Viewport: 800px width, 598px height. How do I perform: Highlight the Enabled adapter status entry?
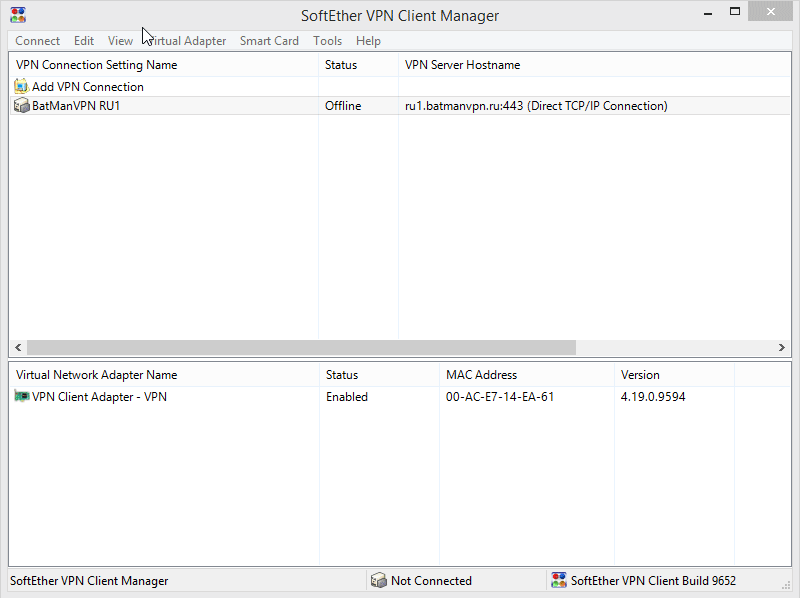pos(346,396)
